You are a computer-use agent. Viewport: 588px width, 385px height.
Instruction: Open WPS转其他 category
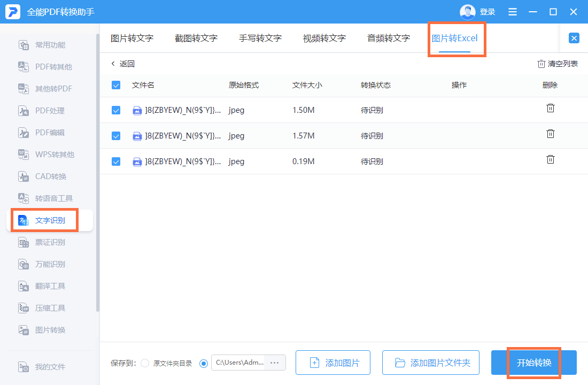[x=46, y=154]
